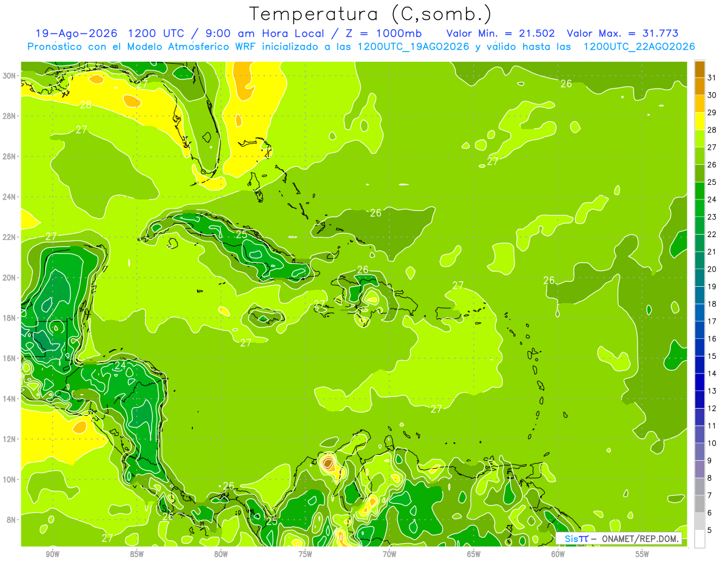Click the "ONAMET/REP.DOM." credit label
Viewport: 728px width, 562px height.
coord(642,539)
